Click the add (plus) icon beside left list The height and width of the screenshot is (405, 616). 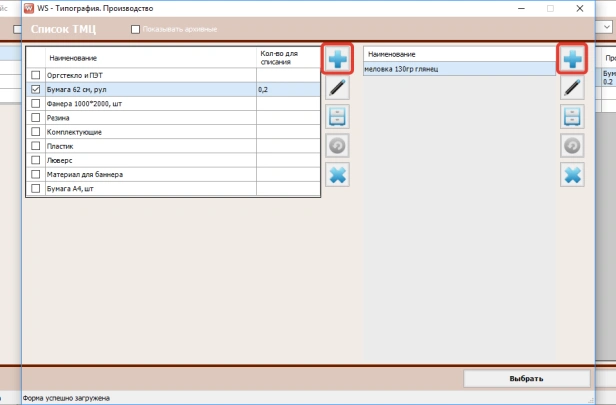338,59
